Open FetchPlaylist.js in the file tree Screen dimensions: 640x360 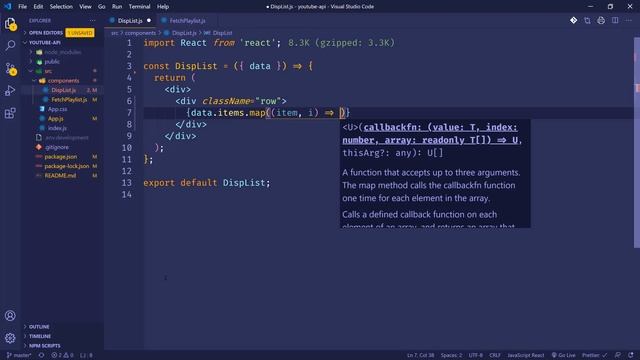coord(69,100)
